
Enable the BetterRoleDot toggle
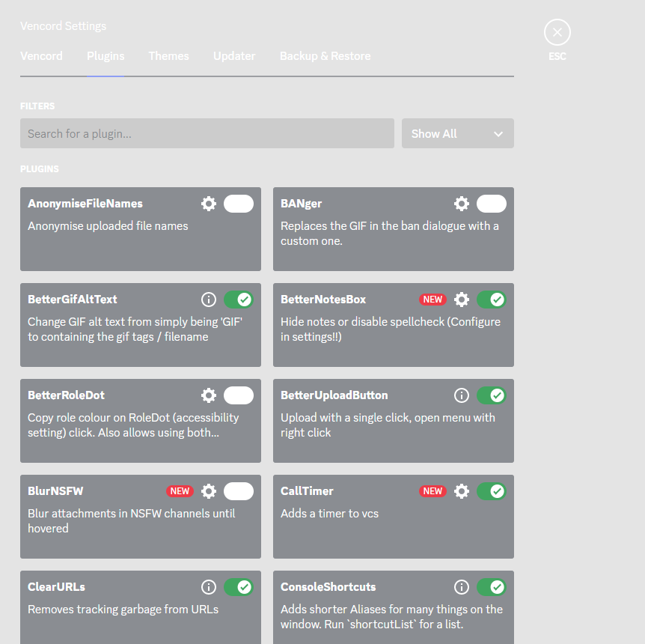(x=239, y=395)
